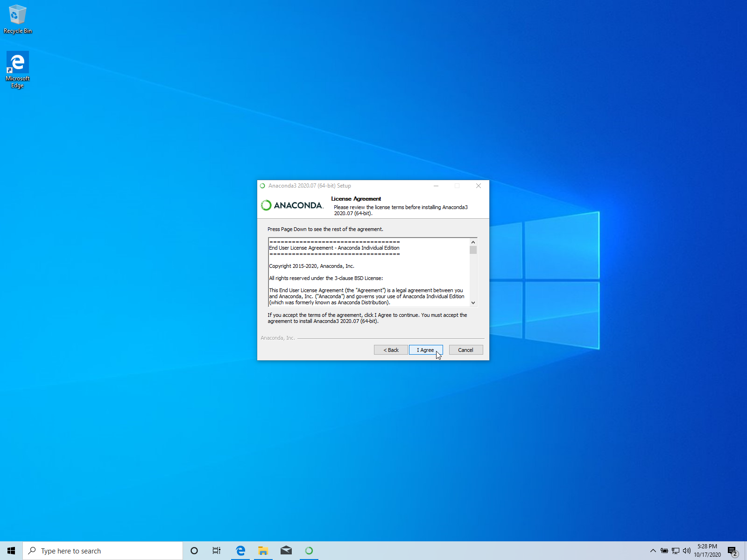Open the Windows Start menu
This screenshot has width=747, height=560.
(11, 551)
